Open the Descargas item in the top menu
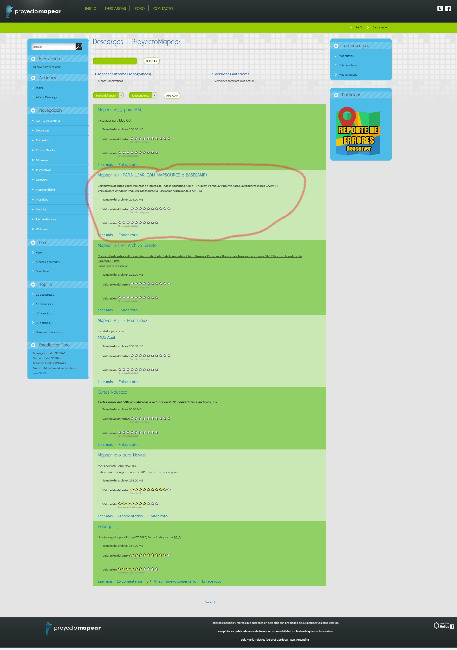 click(115, 8)
